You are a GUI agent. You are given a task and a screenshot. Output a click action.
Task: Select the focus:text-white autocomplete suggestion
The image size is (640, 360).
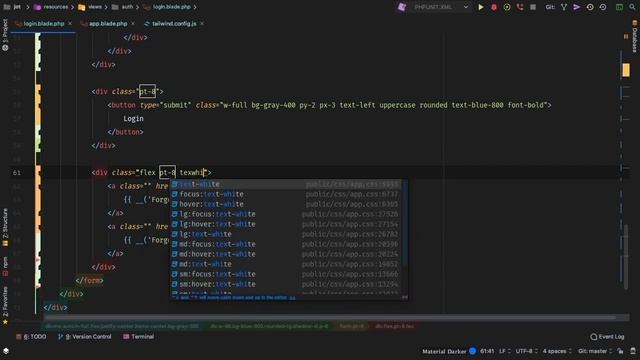pos(286,194)
